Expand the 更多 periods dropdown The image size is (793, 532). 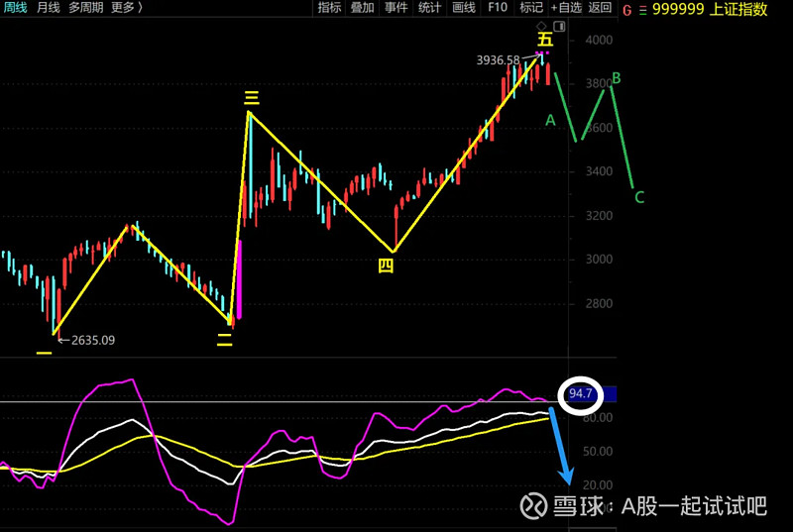tap(127, 8)
